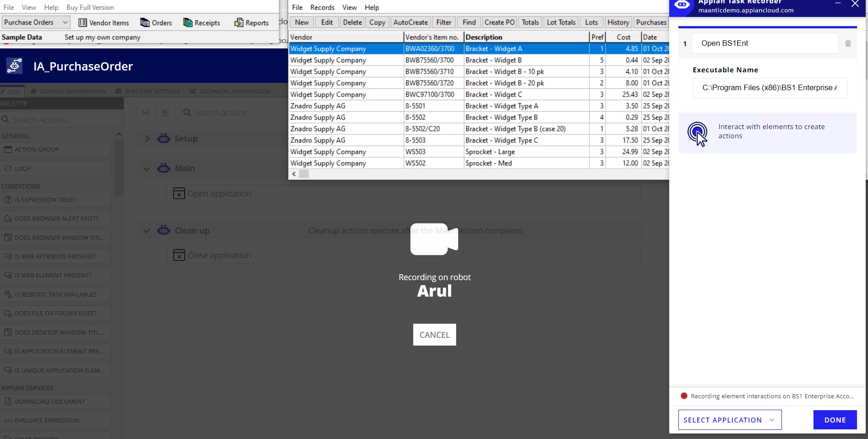Click the Filter button
This screenshot has width=868, height=439.
pyautogui.click(x=443, y=22)
